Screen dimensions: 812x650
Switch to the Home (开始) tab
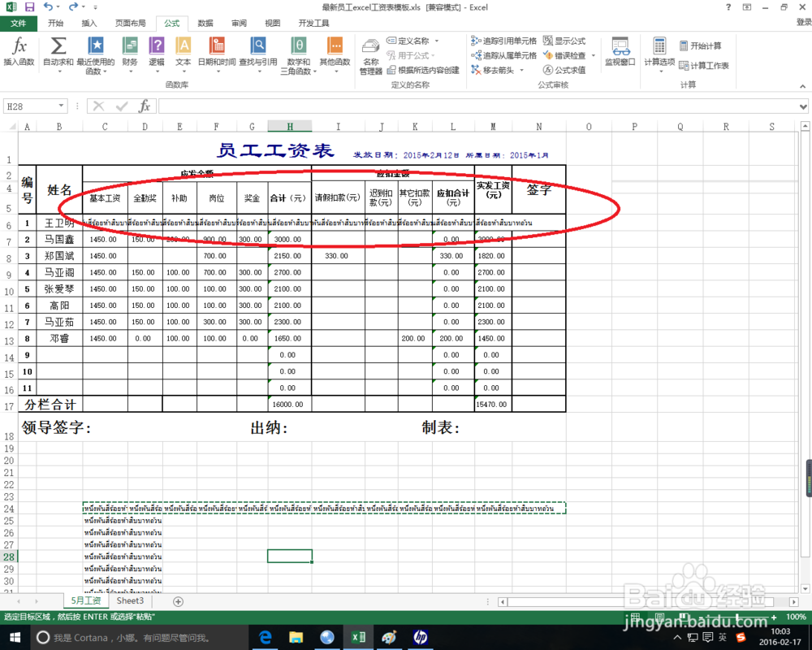(x=55, y=24)
